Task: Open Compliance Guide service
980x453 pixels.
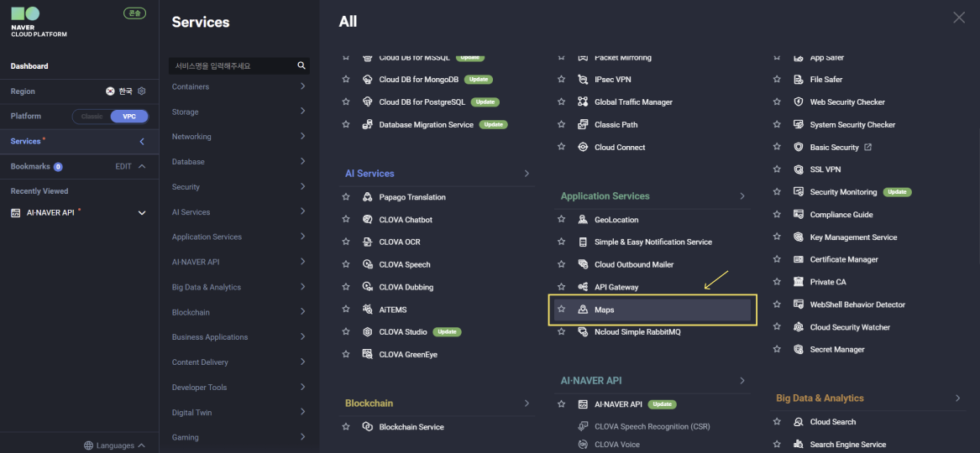Action: point(841,215)
